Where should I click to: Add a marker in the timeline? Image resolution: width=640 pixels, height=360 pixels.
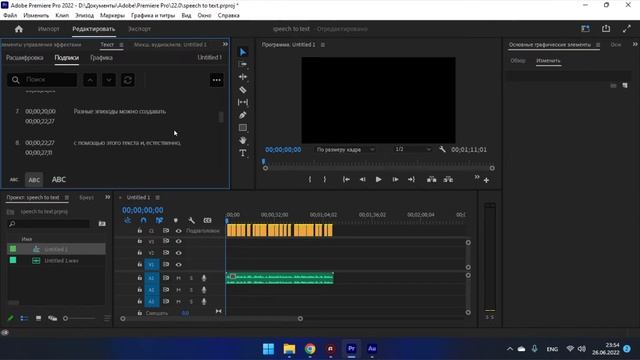(176, 220)
